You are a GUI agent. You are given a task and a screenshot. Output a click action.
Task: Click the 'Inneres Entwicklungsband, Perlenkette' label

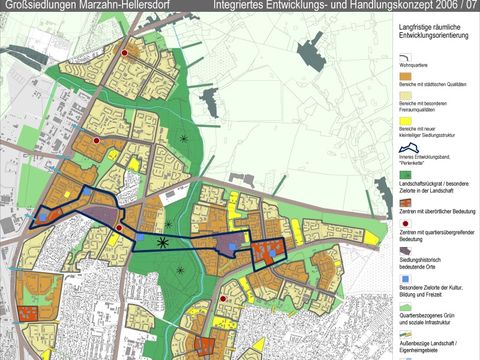pyautogui.click(x=425, y=160)
